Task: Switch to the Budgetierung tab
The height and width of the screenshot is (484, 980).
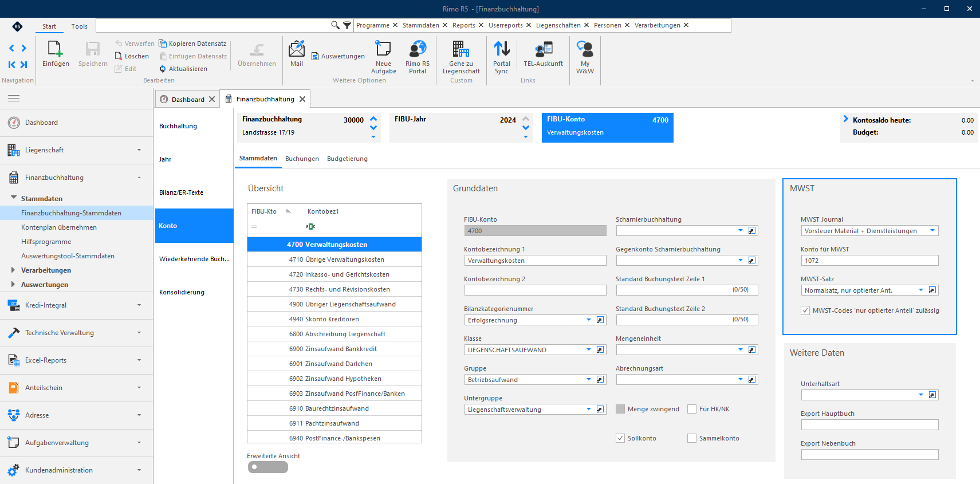Action: click(347, 159)
